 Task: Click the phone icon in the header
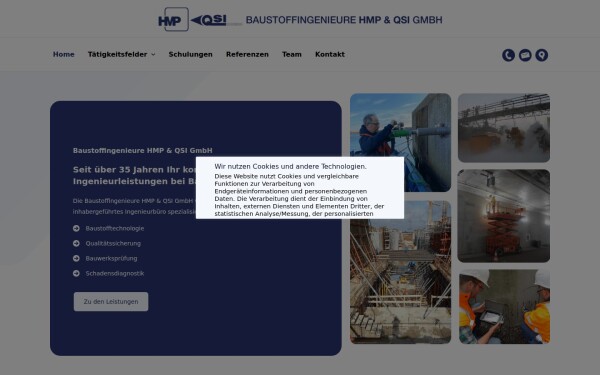point(508,55)
